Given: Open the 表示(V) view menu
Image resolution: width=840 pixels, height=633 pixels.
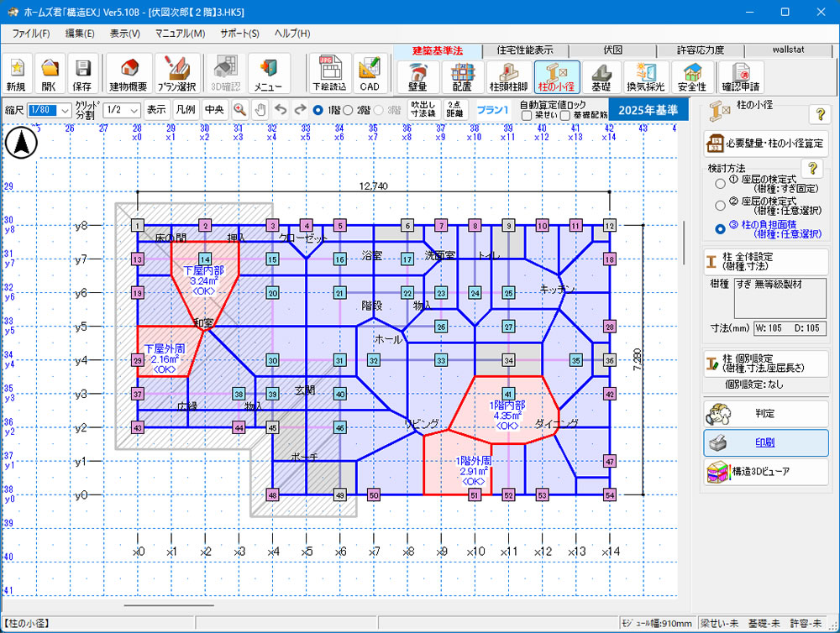Looking at the screenshot, I should tap(124, 34).
